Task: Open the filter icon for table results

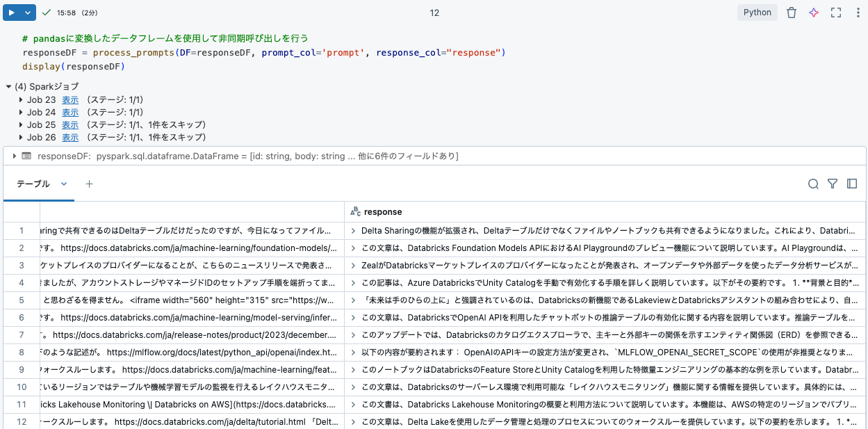Action: pos(832,184)
